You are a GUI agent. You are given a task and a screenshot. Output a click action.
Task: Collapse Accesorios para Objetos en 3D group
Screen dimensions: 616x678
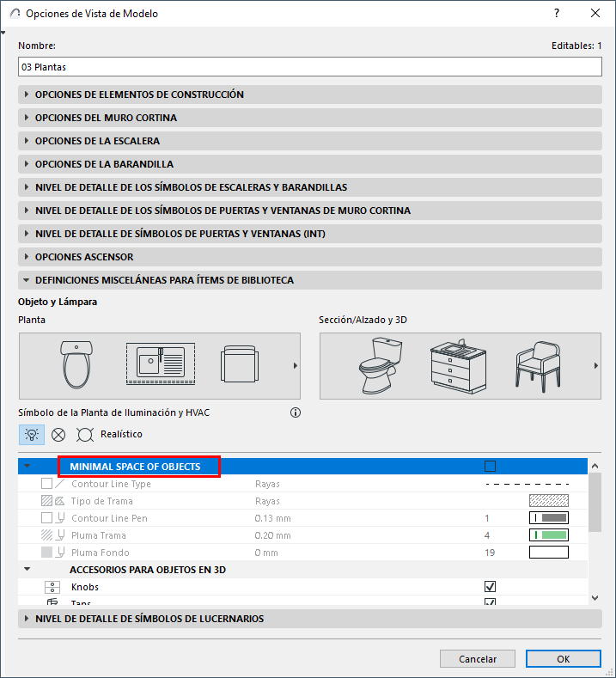(27, 570)
